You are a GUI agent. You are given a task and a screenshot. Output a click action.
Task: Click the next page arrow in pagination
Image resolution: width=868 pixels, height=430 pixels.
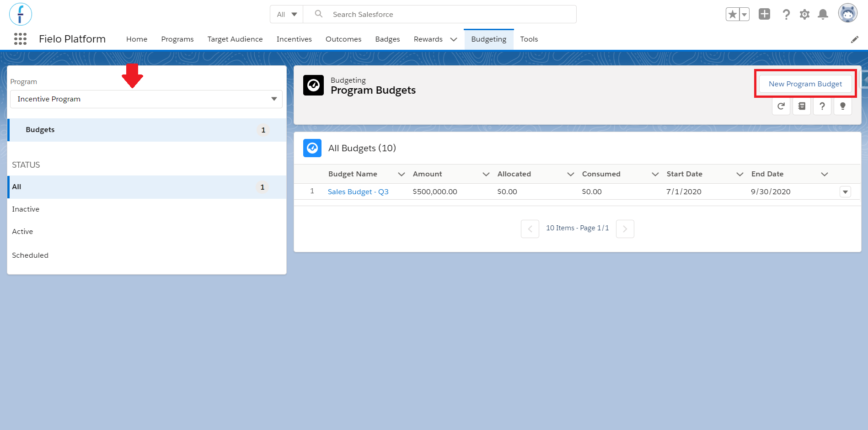click(x=625, y=229)
